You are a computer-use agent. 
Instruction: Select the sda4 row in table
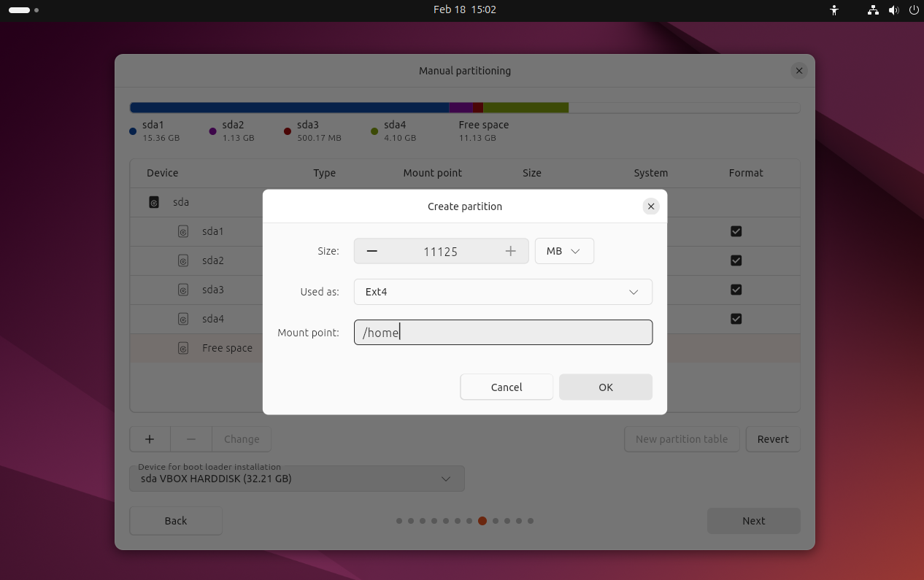[x=465, y=319]
